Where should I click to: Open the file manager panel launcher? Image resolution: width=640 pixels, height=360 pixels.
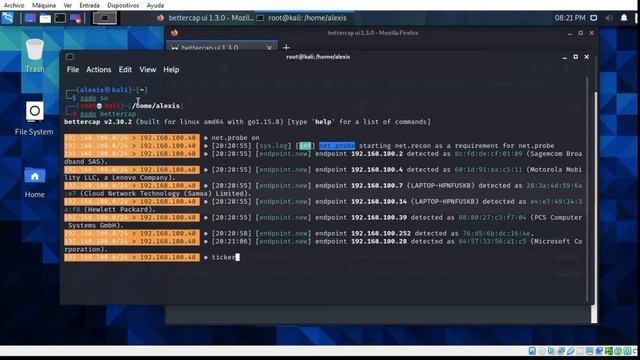pos(45,18)
